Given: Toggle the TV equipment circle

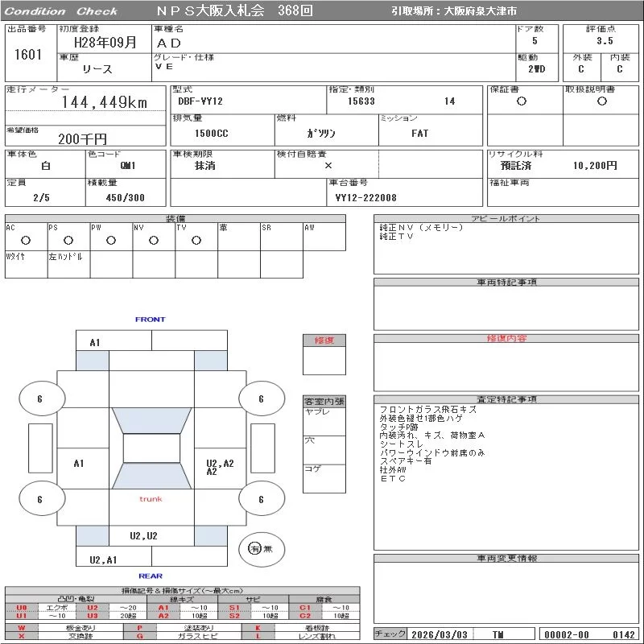Looking at the screenshot, I should pyautogui.click(x=196, y=240).
